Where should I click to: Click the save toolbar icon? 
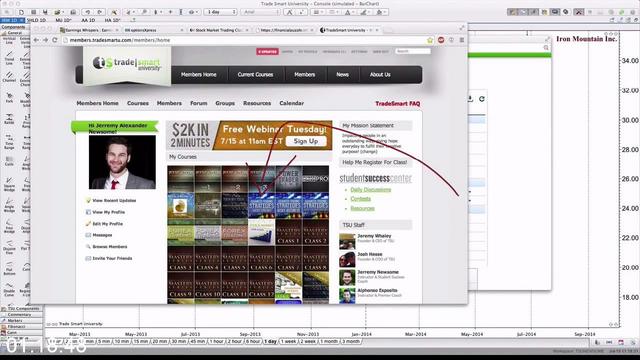(x=45, y=12)
